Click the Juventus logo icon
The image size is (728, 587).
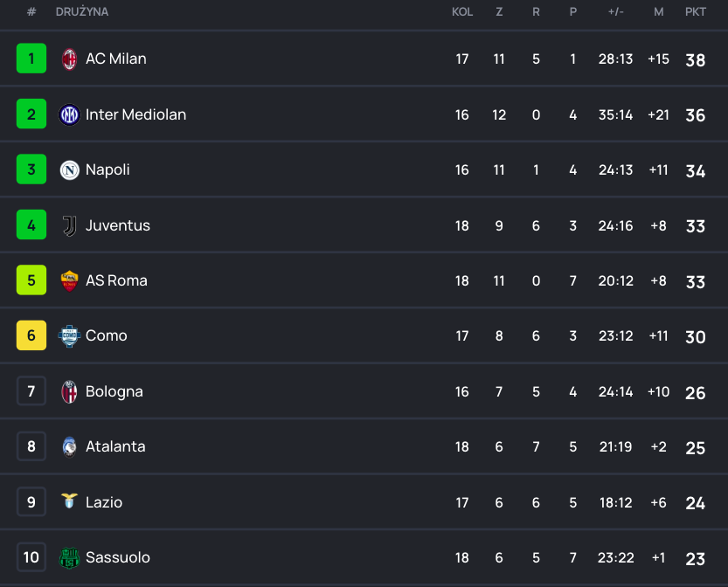point(69,225)
